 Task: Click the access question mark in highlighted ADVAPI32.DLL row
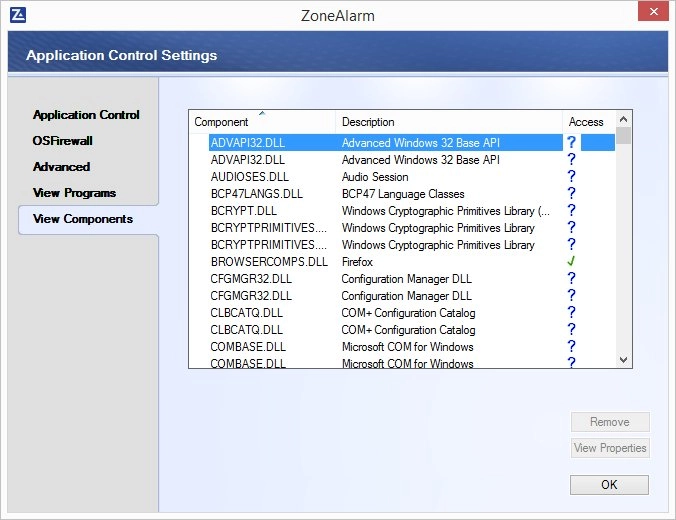571,142
